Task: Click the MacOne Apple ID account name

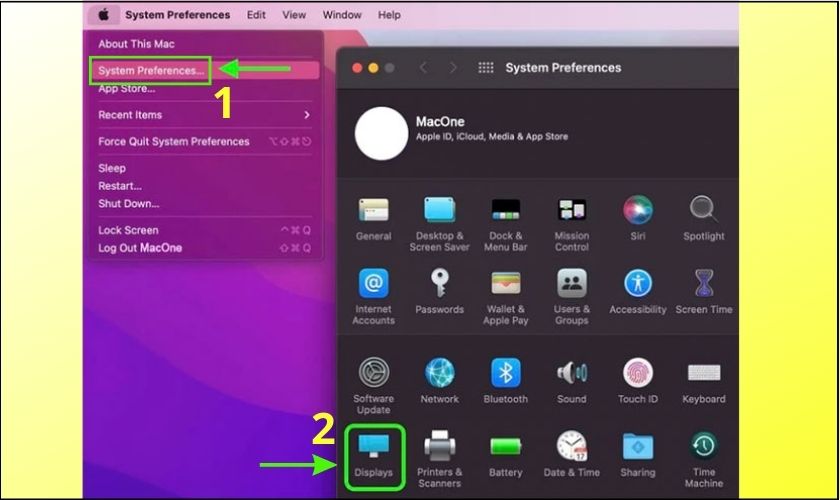Action: tap(440, 121)
